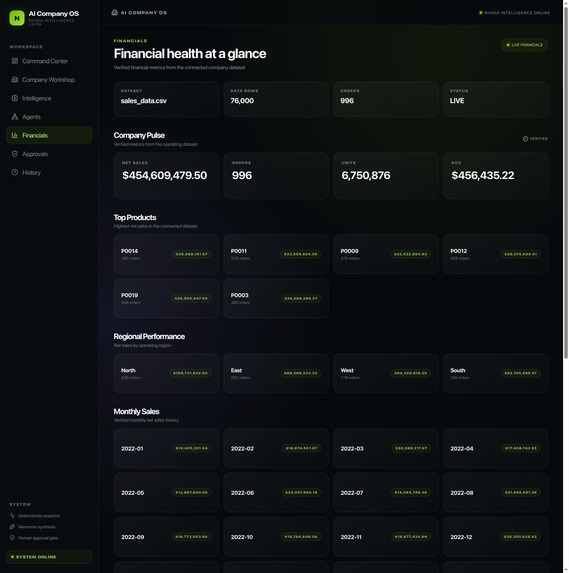Navigate to Agents
The width and height of the screenshot is (569, 573).
(x=49, y=117)
